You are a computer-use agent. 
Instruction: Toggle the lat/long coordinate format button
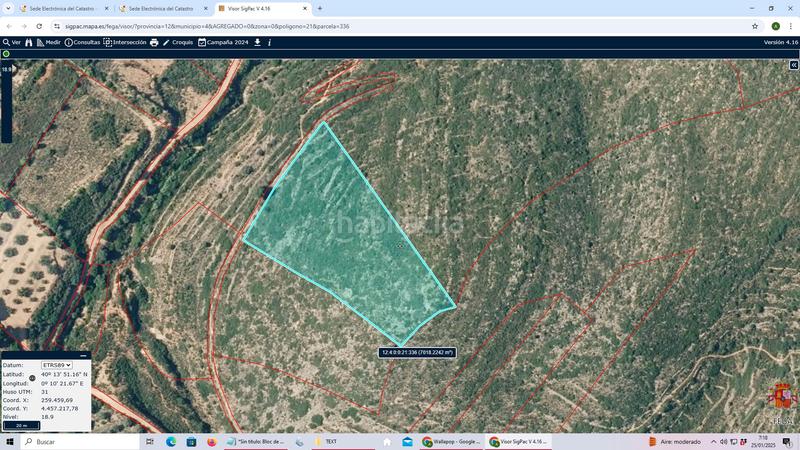tap(32, 378)
